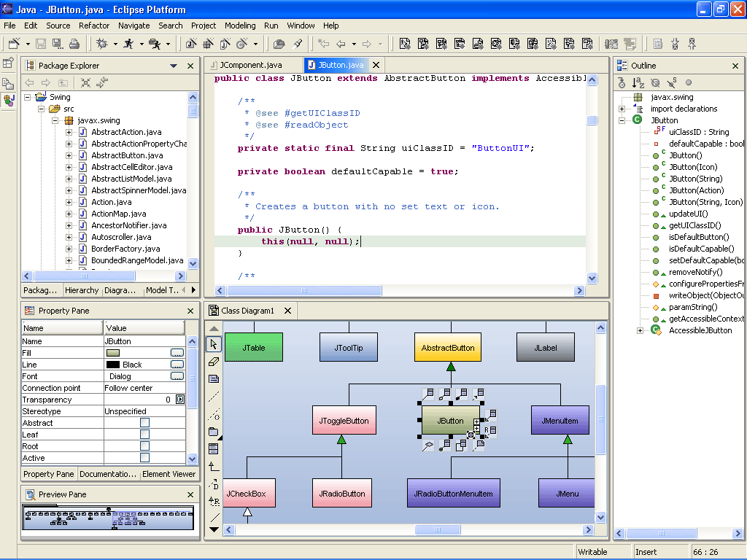Click Collapse All in Package Explorer toolbar
Image resolution: width=747 pixels, height=560 pixels.
point(86,82)
